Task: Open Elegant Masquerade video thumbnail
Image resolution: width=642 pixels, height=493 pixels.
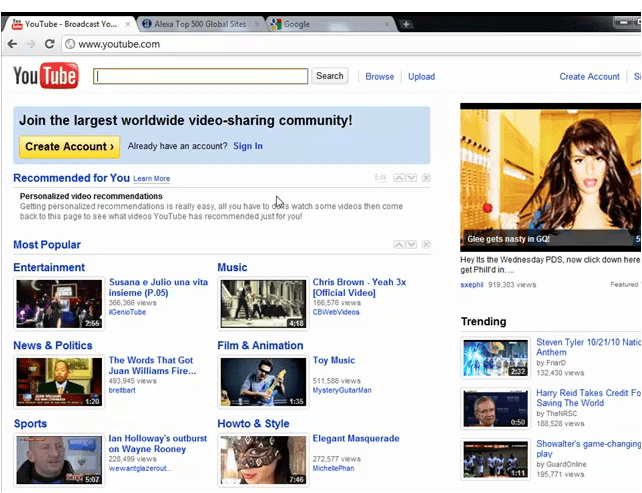Action: 263,460
